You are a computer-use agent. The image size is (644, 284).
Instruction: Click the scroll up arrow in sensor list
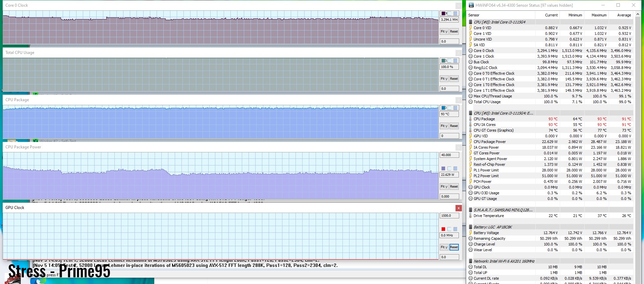638,14
